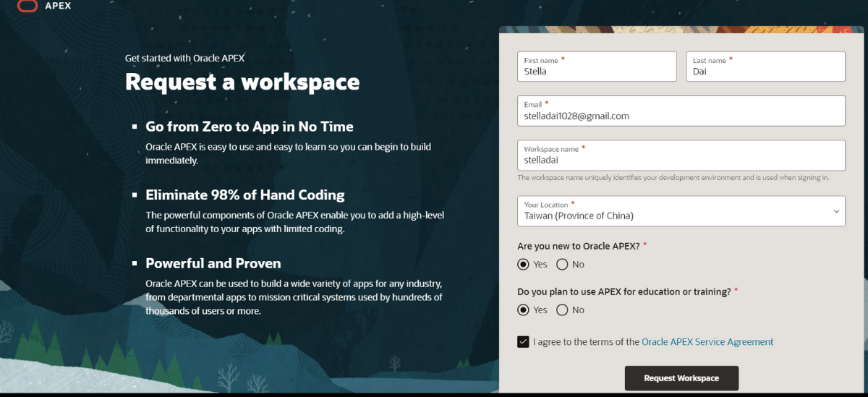The image size is (868, 397).
Task: Click the Request Workspace button
Action: click(x=681, y=378)
